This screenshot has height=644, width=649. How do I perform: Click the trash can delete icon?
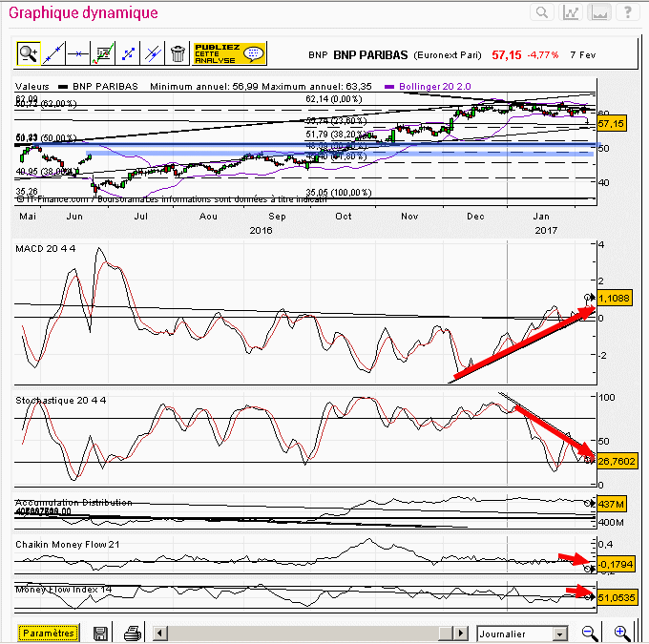pos(178,53)
